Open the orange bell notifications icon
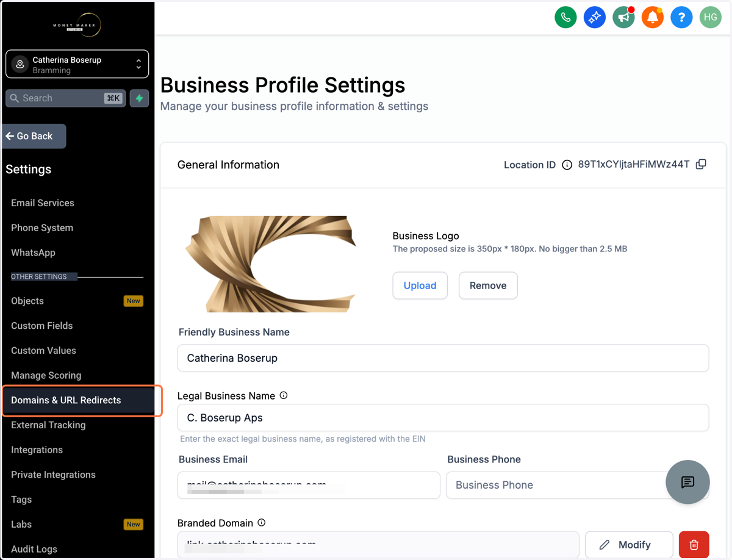This screenshot has width=732, height=560. 652,17
